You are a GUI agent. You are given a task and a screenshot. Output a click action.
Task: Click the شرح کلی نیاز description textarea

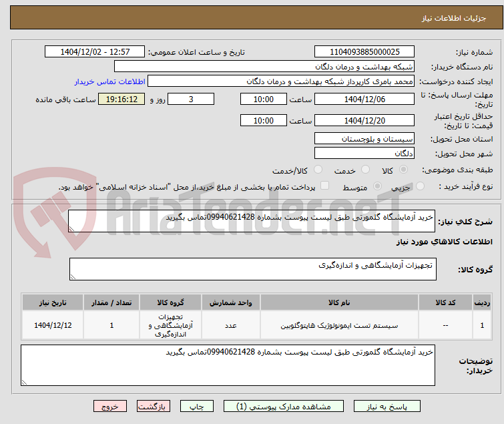[x=252, y=221]
